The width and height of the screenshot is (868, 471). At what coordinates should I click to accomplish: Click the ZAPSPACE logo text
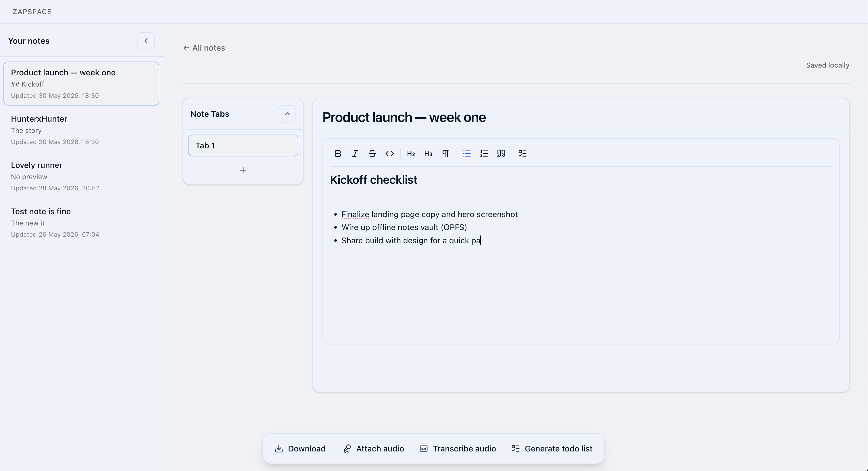pyautogui.click(x=32, y=12)
